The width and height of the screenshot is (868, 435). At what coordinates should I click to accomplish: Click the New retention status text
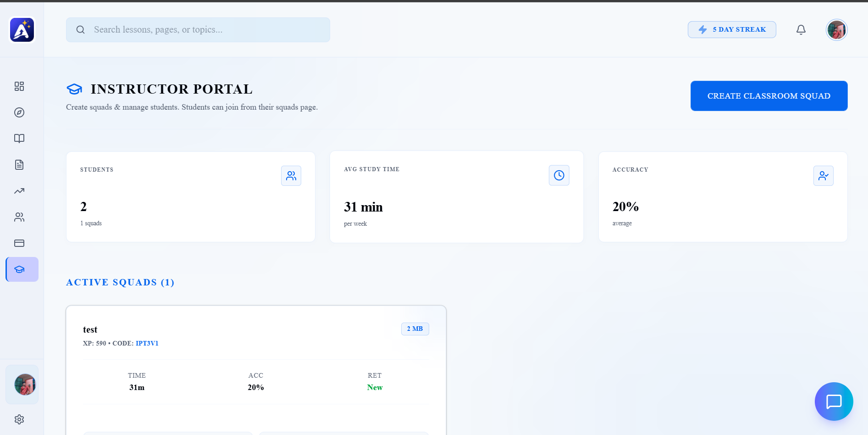coord(375,387)
